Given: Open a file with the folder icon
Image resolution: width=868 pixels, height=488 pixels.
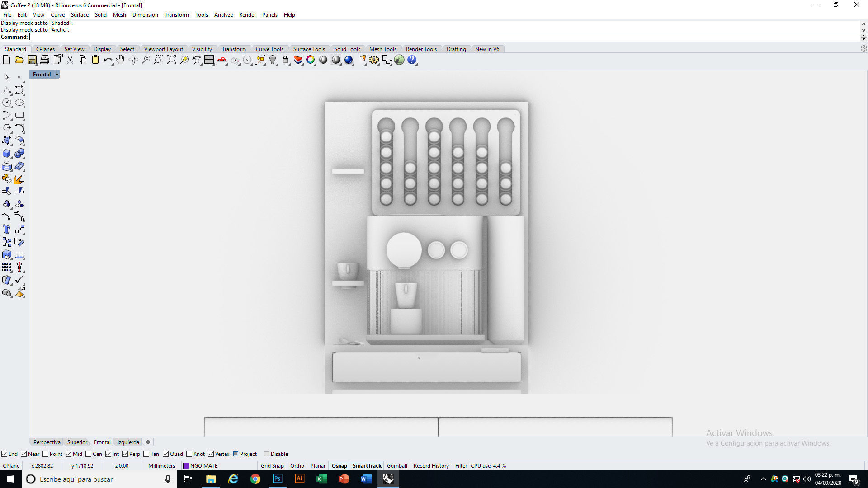Looking at the screenshot, I should [x=19, y=60].
